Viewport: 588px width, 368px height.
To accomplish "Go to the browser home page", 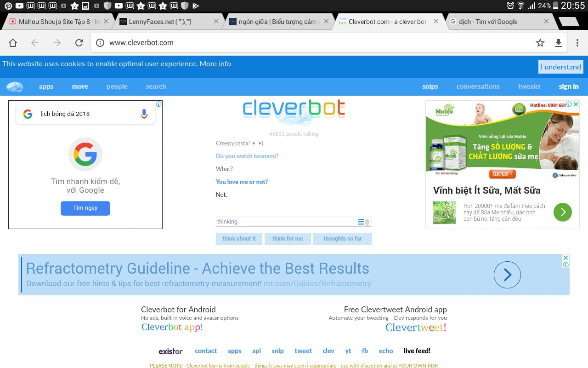I will coord(13,43).
